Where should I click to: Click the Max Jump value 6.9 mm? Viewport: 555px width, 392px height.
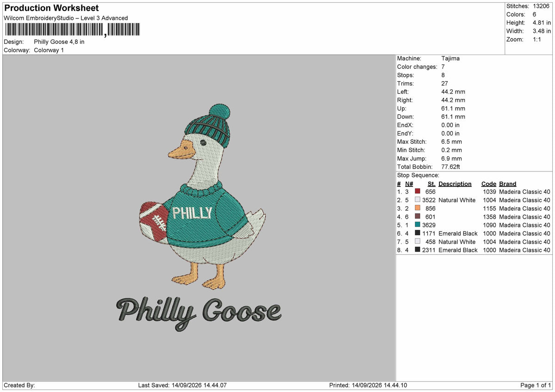pos(451,159)
